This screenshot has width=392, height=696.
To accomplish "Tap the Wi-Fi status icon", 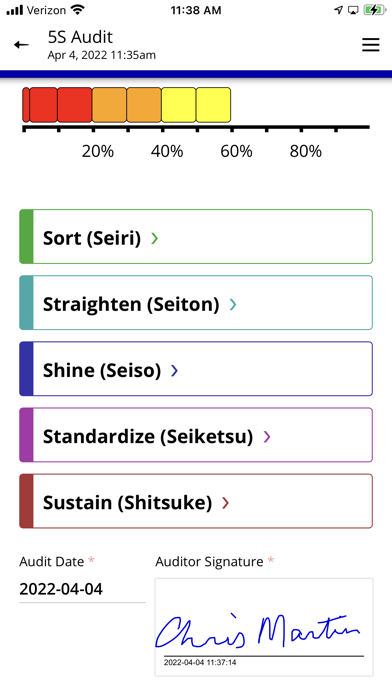I will tap(79, 10).
